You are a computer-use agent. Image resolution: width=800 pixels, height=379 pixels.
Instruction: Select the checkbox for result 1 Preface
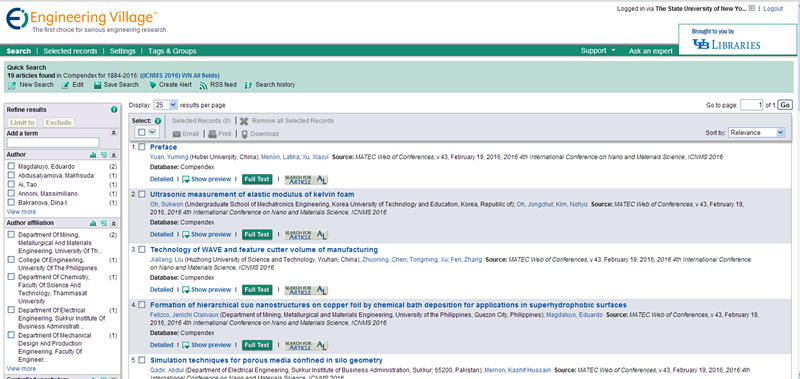click(142, 147)
